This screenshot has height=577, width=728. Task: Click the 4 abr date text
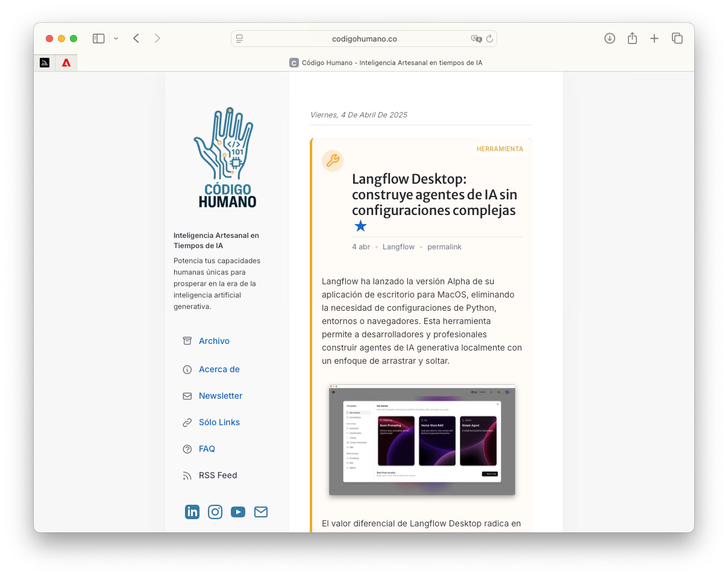point(361,247)
